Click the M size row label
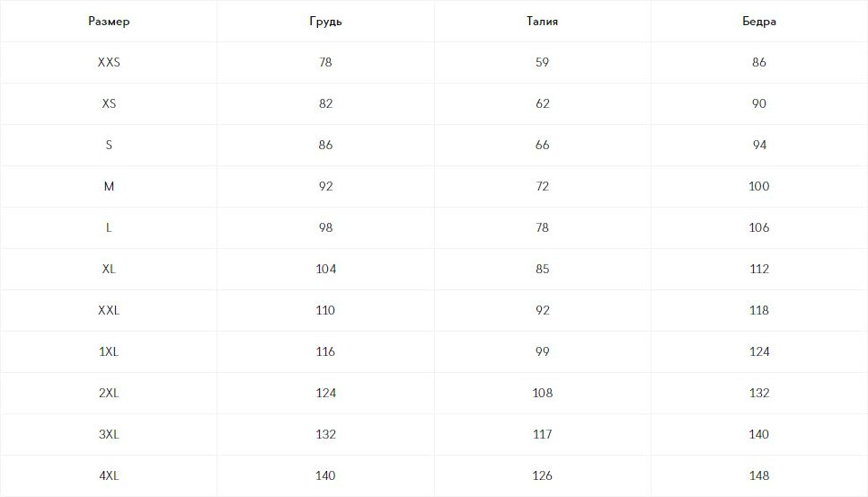Screen dimensions: 868x497 coord(109,187)
